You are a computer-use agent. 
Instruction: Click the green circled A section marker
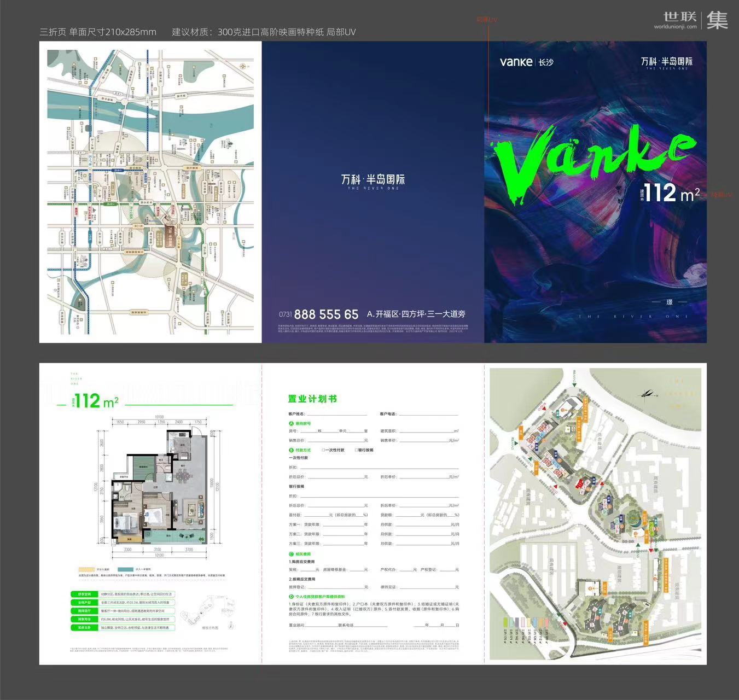[x=291, y=423]
